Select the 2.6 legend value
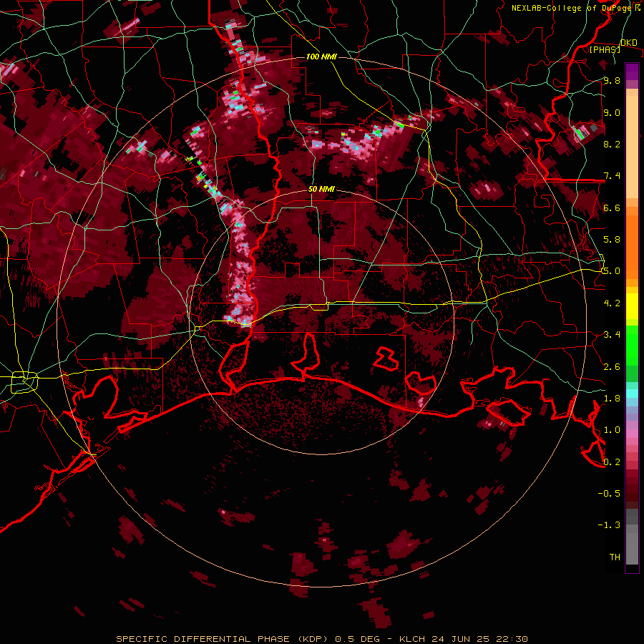The width and height of the screenshot is (644, 644). 612,366
